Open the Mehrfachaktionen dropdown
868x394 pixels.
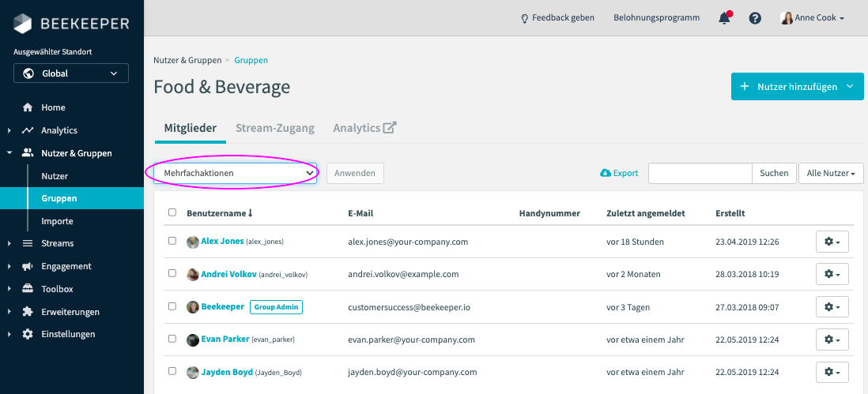(236, 173)
